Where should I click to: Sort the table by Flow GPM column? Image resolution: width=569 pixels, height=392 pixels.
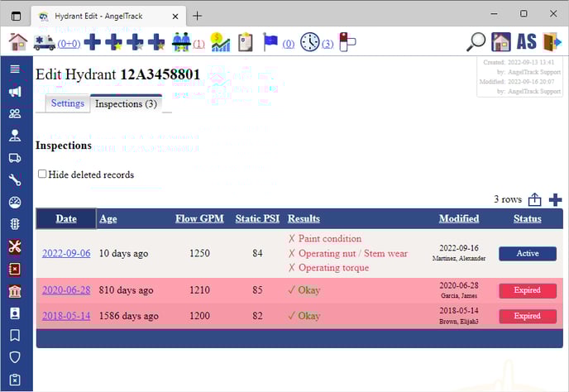[x=198, y=218]
